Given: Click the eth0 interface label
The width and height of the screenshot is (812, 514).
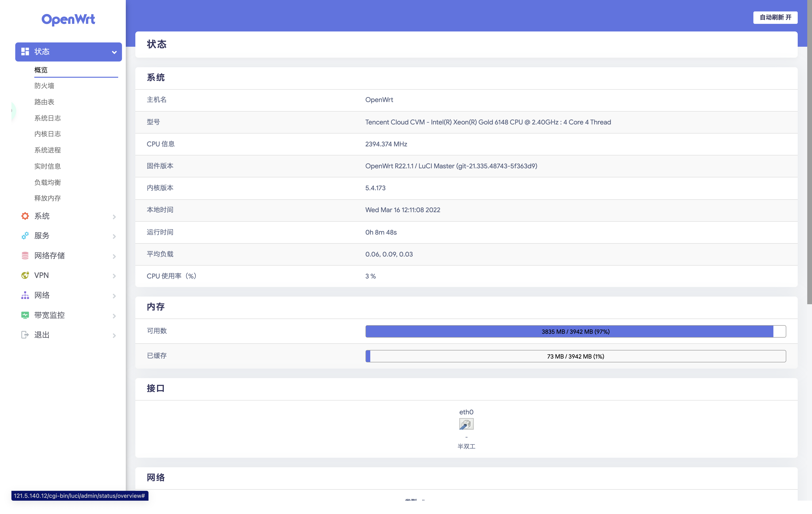Looking at the screenshot, I should [466, 412].
